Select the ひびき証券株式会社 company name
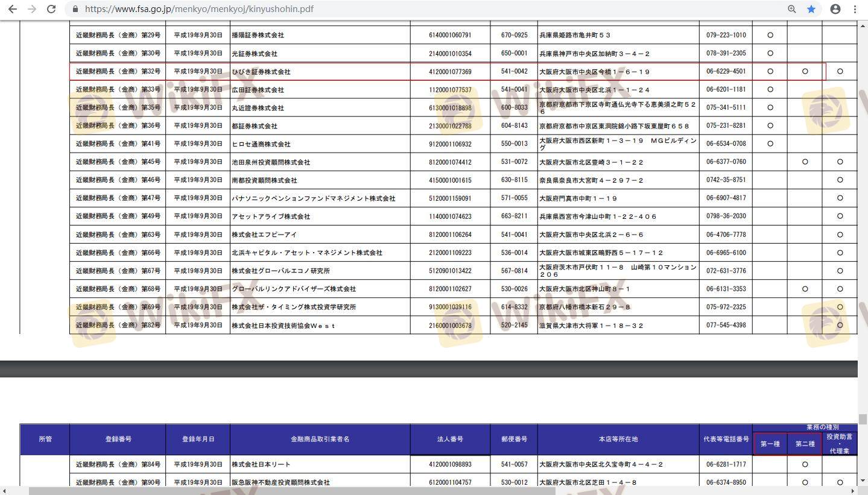This screenshot has width=868, height=495. (261, 72)
